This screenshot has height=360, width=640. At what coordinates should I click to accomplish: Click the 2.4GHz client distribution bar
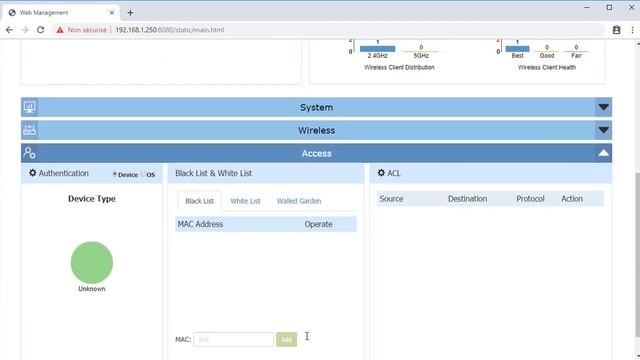tap(378, 49)
